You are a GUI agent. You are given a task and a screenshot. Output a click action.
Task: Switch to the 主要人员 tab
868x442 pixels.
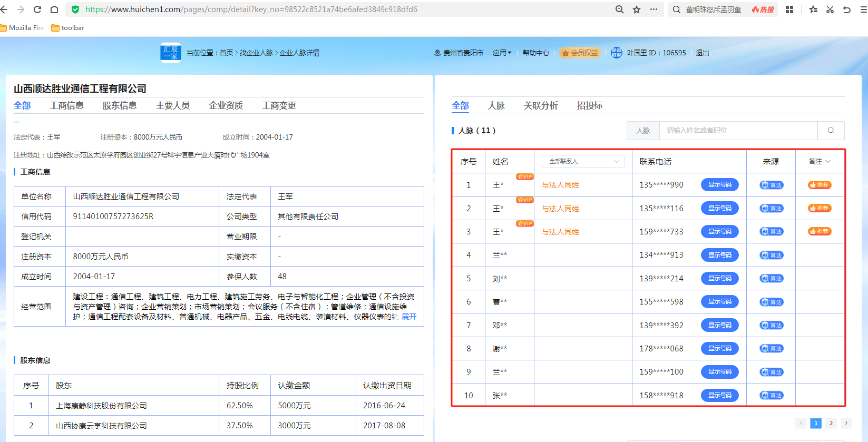[173, 105]
